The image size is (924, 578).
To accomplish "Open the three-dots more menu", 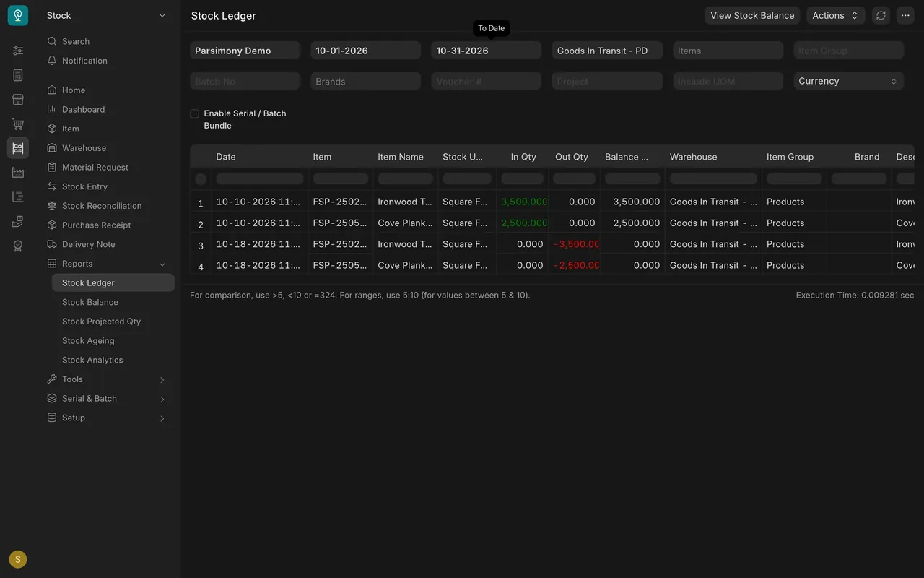I will (x=905, y=15).
